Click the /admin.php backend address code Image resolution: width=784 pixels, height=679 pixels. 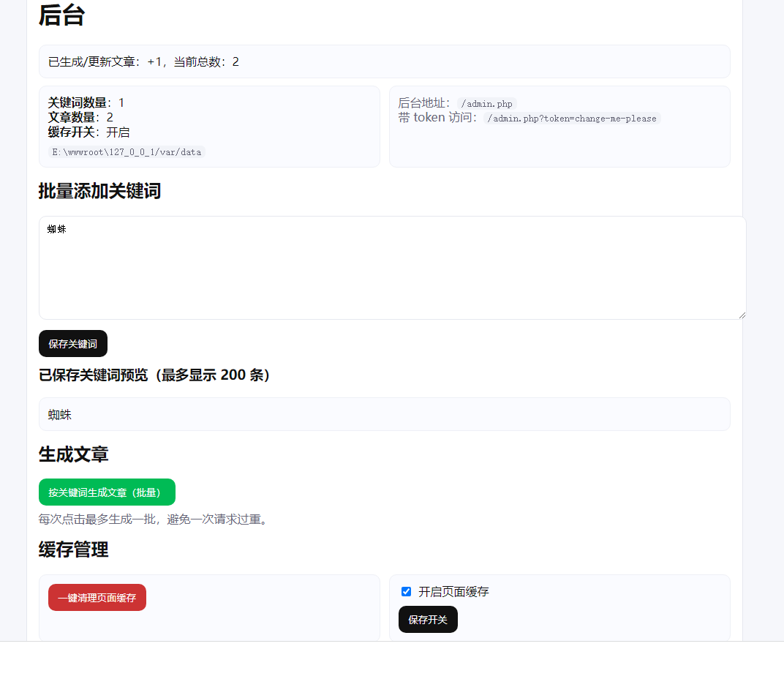tap(486, 104)
